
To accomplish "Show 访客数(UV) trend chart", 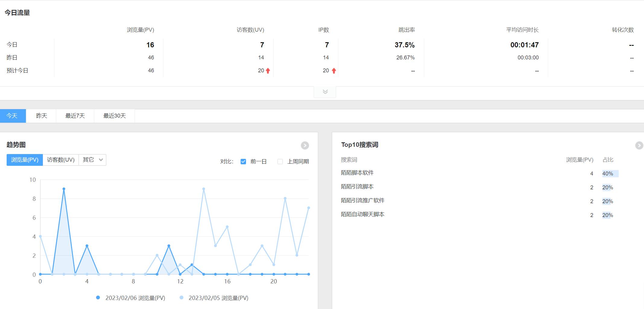I will click(61, 160).
